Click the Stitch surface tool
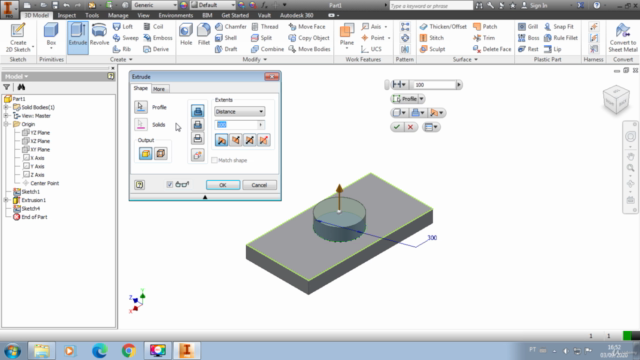 click(432, 38)
